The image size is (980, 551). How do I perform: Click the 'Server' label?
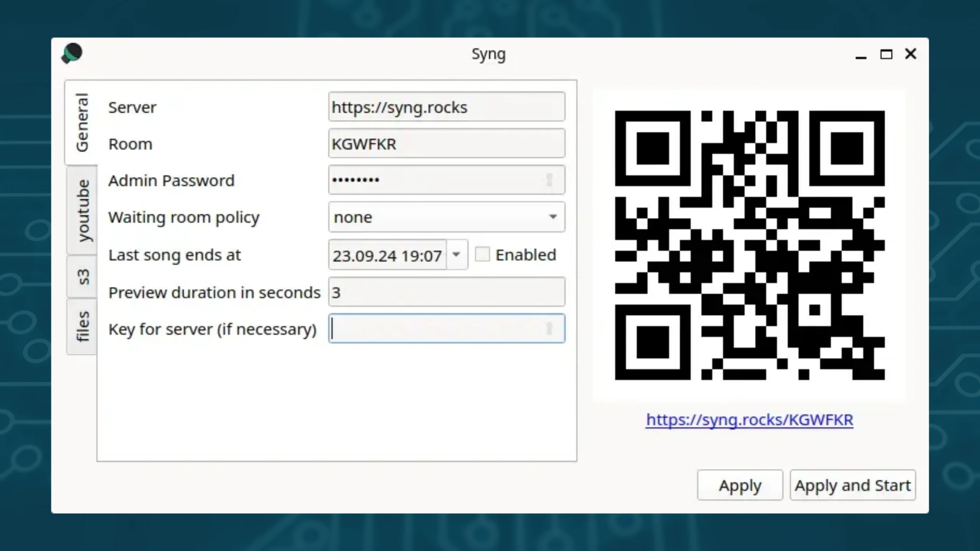pyautogui.click(x=132, y=107)
